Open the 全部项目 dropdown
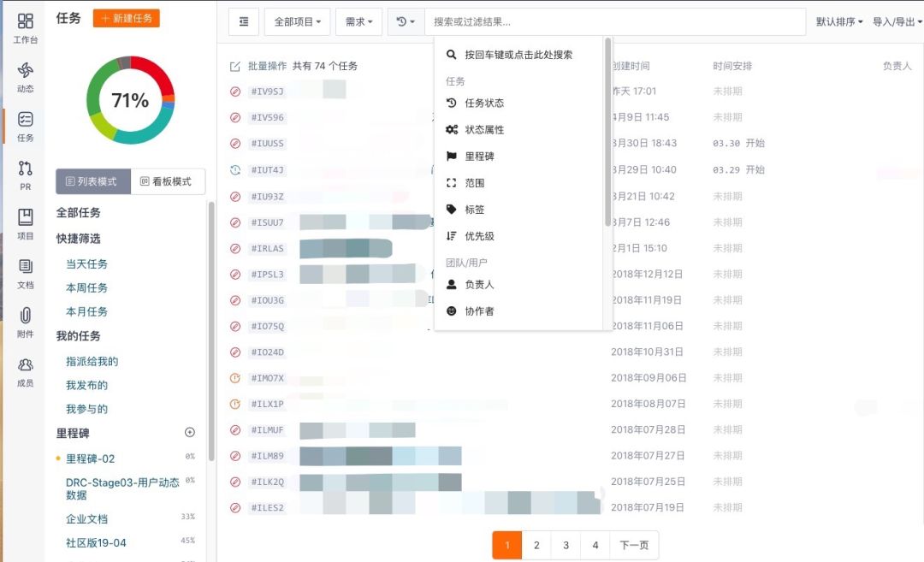The width and height of the screenshot is (924, 562). 297,21
